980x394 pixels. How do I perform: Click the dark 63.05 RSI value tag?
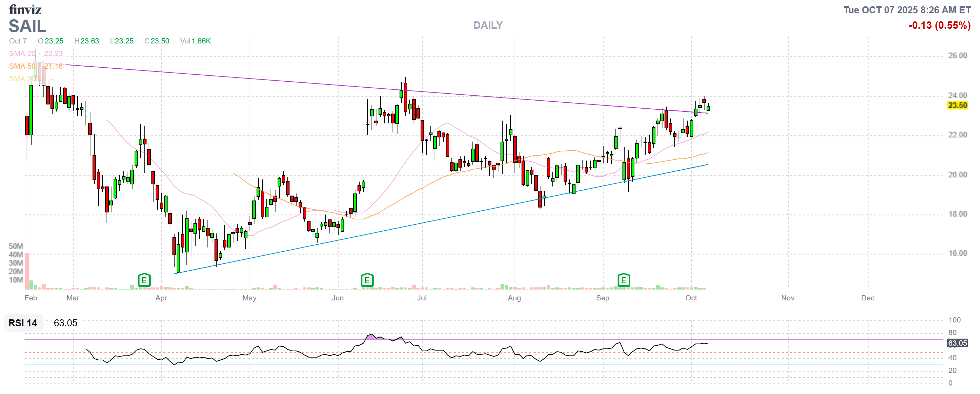(957, 343)
